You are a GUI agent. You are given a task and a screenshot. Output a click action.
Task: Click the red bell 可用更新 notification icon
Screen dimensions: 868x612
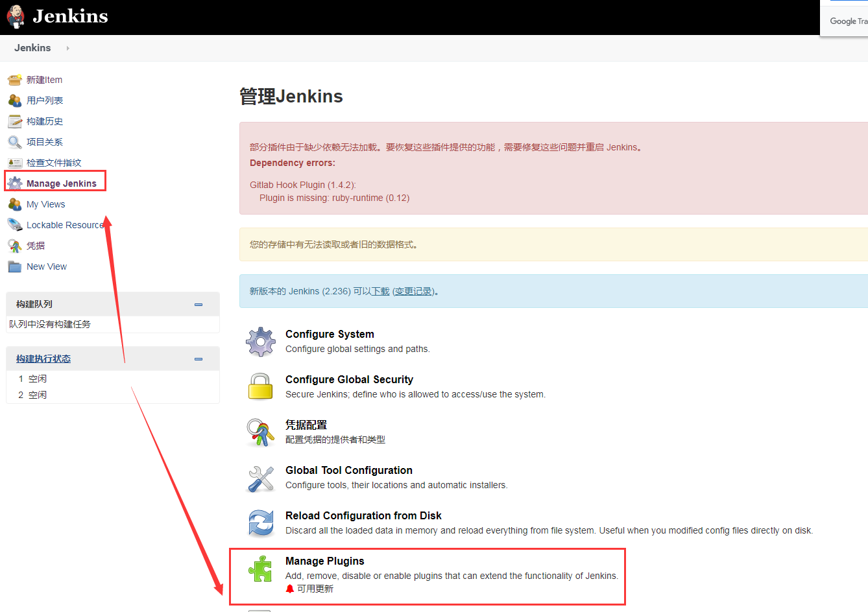290,589
